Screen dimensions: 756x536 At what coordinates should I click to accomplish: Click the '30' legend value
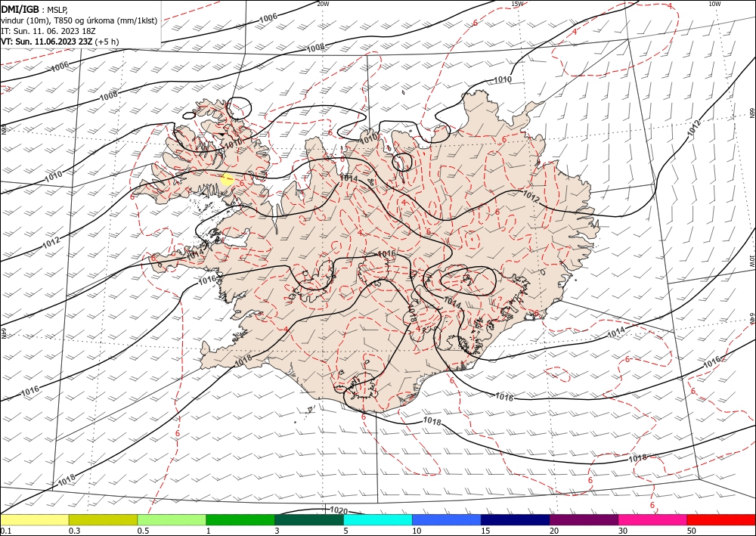point(623,531)
